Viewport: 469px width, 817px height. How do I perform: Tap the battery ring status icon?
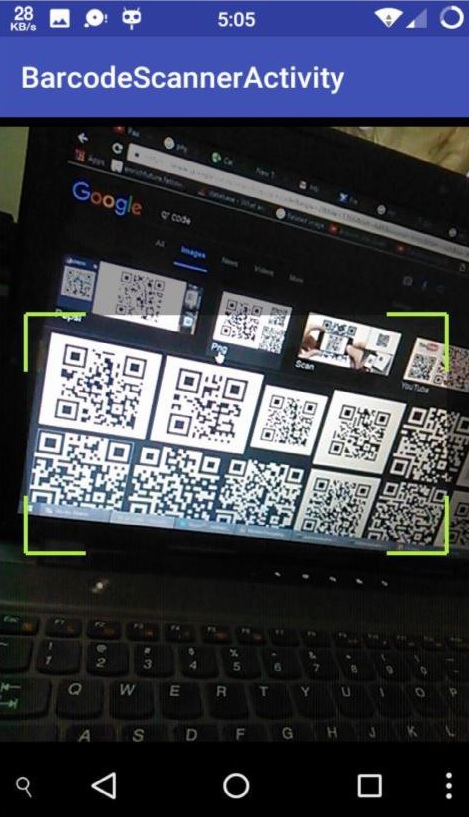(x=451, y=18)
